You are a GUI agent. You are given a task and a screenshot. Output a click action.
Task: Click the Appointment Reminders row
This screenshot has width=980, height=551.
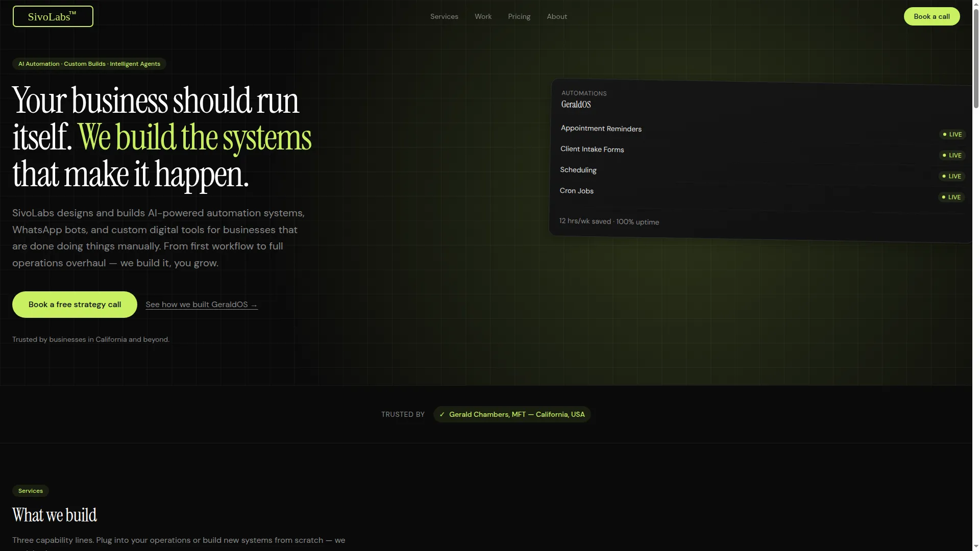tap(763, 131)
